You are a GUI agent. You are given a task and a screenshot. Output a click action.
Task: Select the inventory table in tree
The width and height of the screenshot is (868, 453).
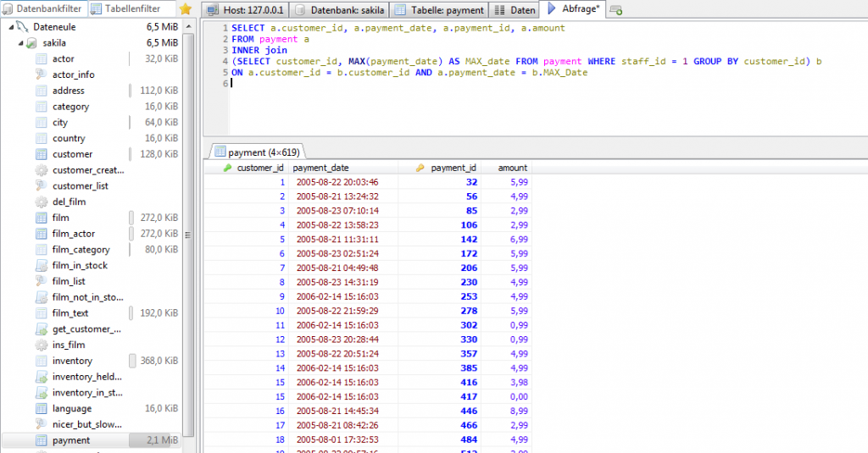pos(72,361)
